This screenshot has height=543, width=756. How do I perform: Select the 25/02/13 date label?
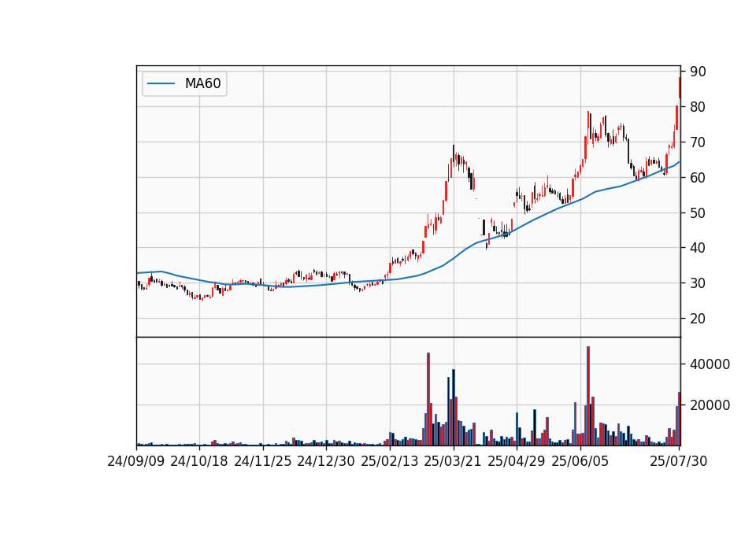pyautogui.click(x=390, y=461)
